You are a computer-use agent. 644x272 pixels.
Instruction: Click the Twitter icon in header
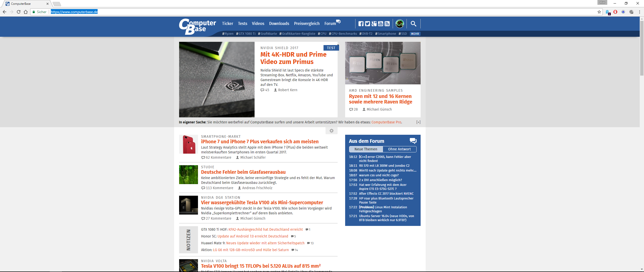pos(368,24)
